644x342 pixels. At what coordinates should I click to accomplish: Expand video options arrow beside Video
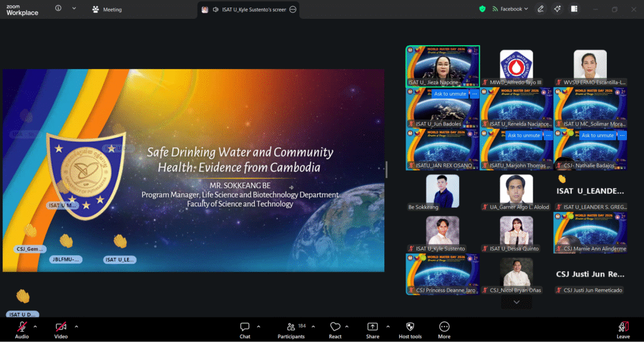(76, 326)
